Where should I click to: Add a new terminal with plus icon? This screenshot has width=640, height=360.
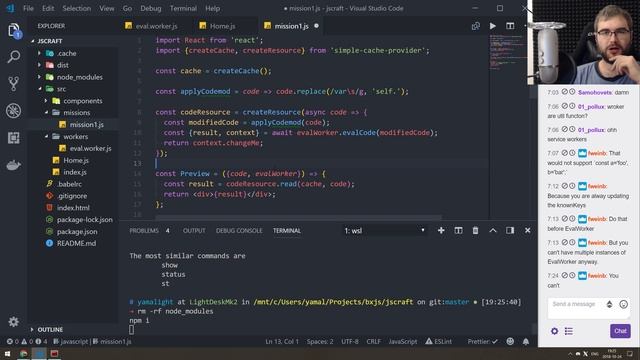point(441,231)
